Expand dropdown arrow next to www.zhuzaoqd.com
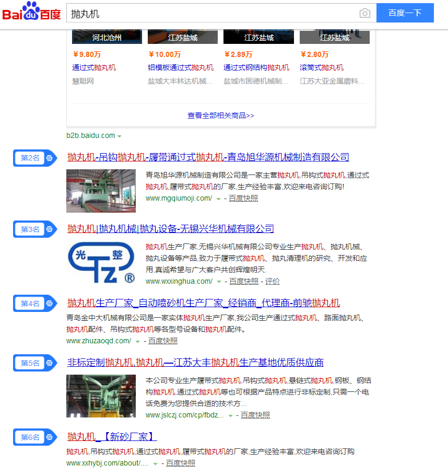 [138, 342]
